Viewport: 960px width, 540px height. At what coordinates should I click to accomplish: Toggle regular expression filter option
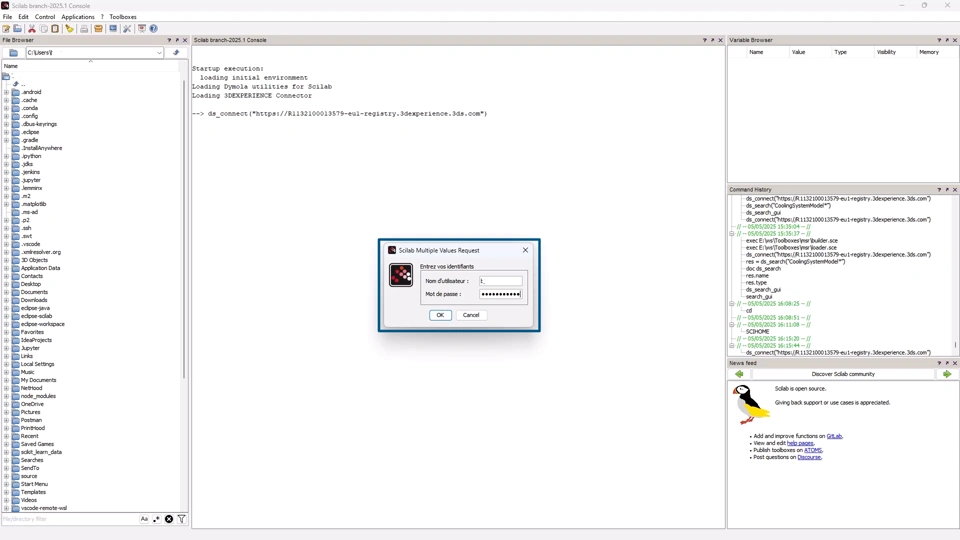pyautogui.click(x=157, y=519)
